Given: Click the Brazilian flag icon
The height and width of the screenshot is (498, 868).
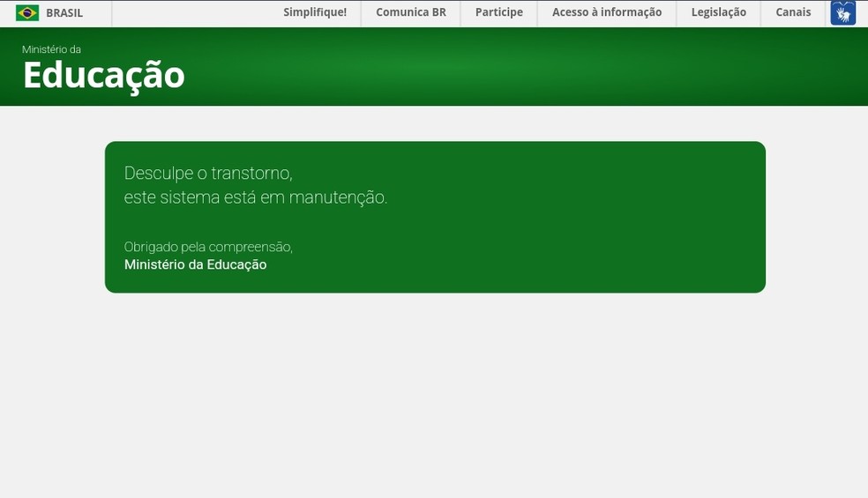Looking at the screenshot, I should pyautogui.click(x=27, y=12).
